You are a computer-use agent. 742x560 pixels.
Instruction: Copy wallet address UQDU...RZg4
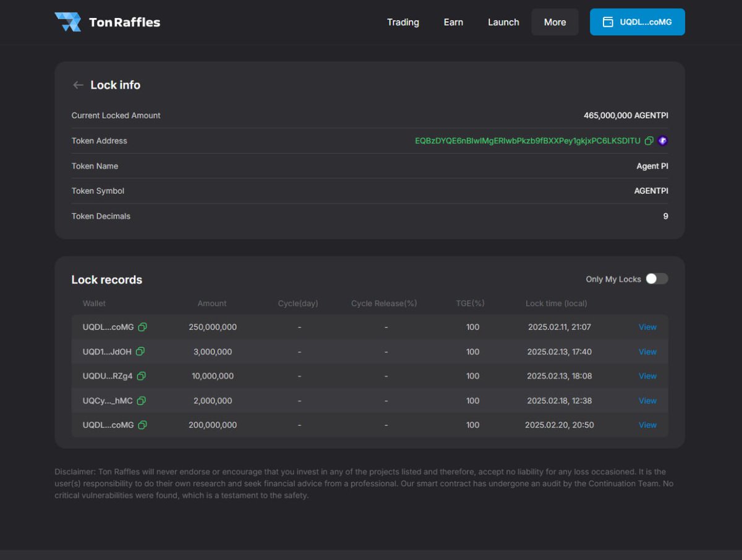(142, 376)
